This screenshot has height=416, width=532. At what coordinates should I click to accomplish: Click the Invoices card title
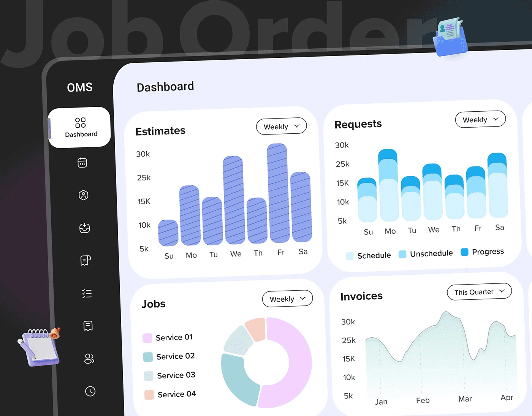(361, 296)
